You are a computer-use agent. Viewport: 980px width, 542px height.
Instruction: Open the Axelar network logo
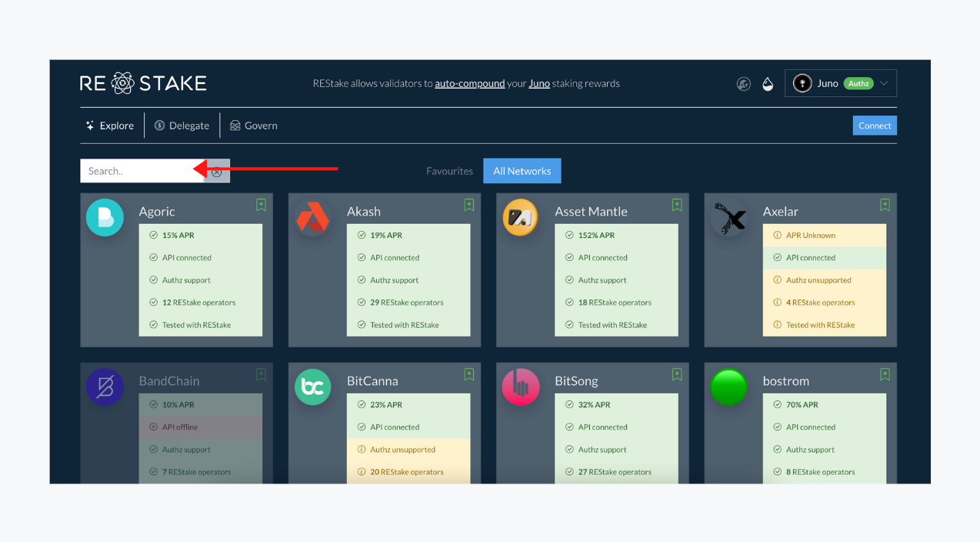[x=729, y=217]
